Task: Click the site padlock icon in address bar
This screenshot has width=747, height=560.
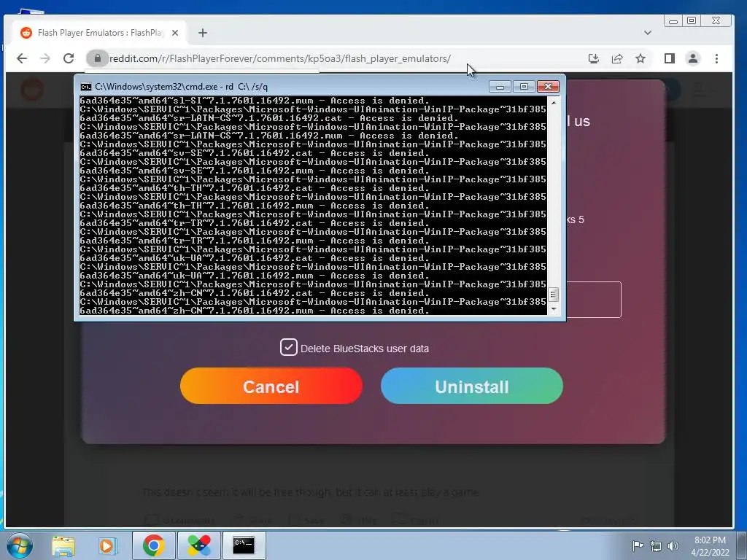Action: pos(98,58)
